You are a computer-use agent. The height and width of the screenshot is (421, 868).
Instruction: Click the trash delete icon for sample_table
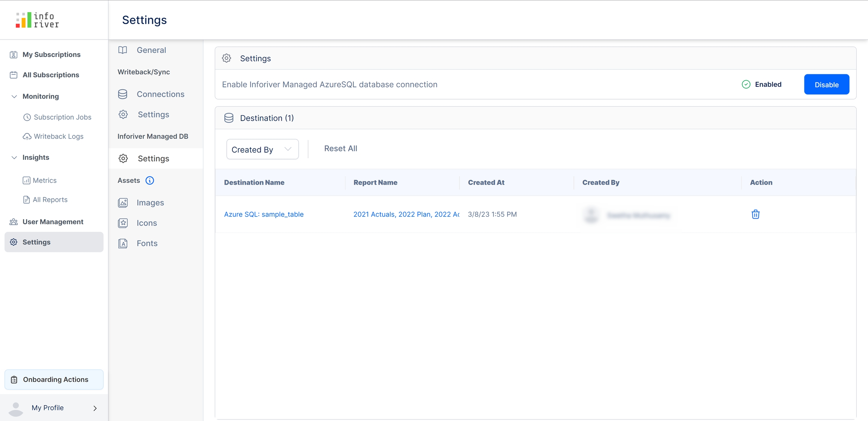tap(755, 214)
